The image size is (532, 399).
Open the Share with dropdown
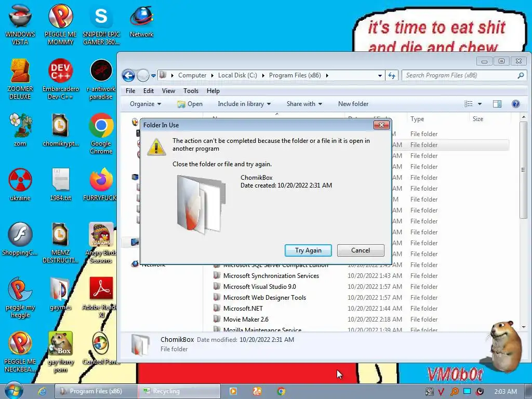[304, 104]
